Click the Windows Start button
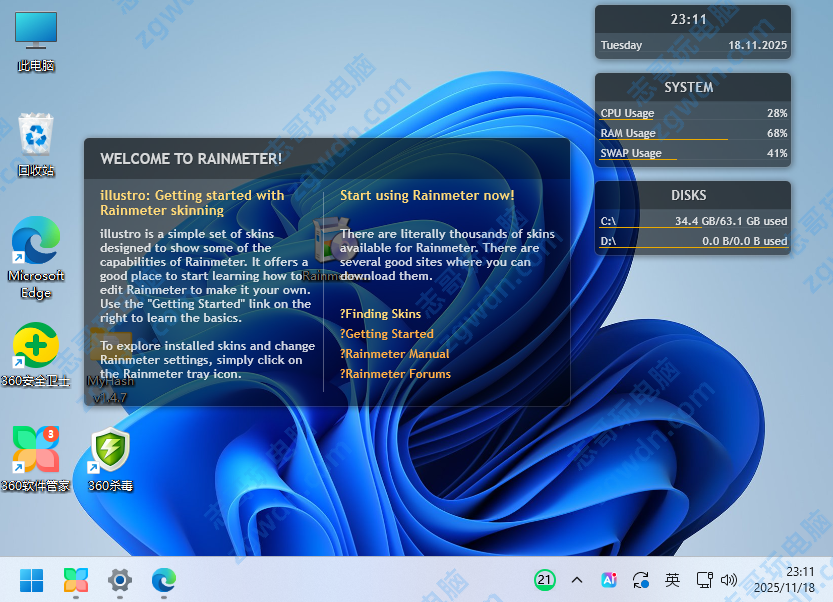Image resolution: width=833 pixels, height=602 pixels. 32,579
